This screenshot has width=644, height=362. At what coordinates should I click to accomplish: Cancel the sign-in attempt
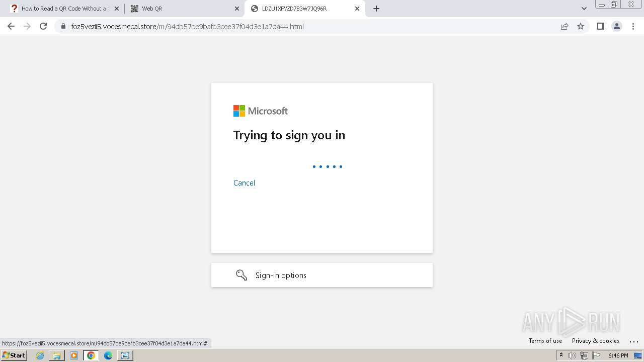tap(244, 183)
